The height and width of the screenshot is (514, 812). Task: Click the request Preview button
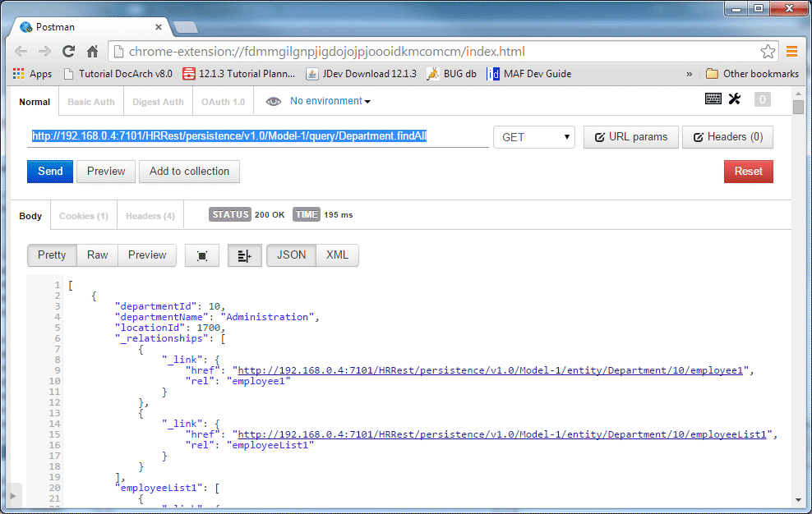click(106, 172)
